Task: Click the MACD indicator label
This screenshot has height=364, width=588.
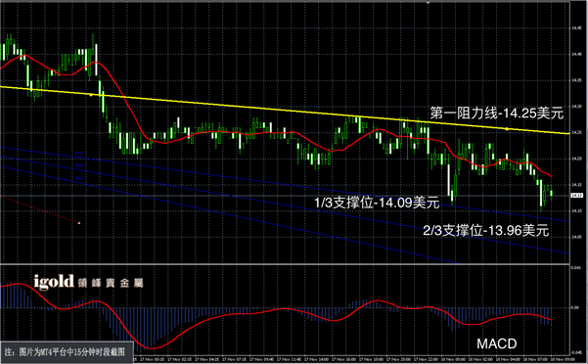Action: tap(496, 343)
